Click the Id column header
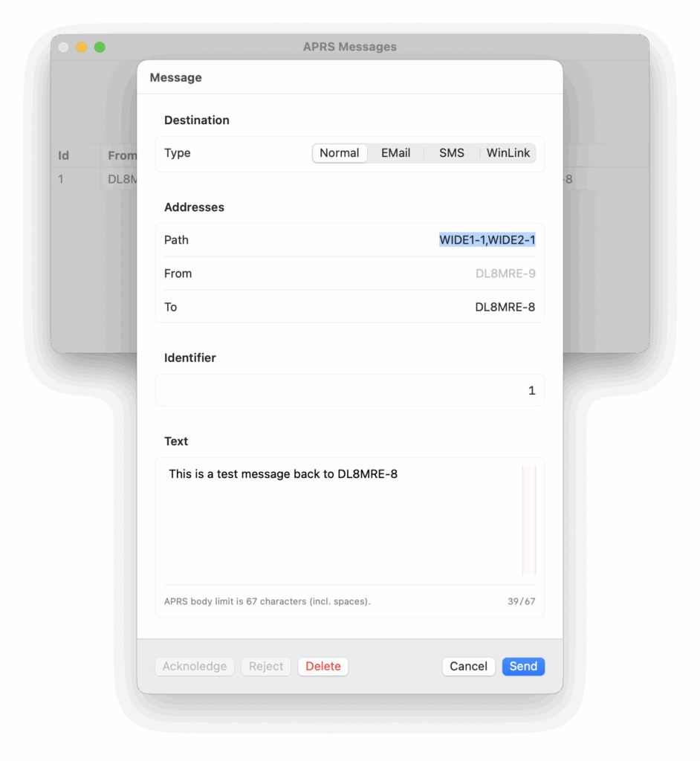The height and width of the screenshot is (761, 700). 64,156
